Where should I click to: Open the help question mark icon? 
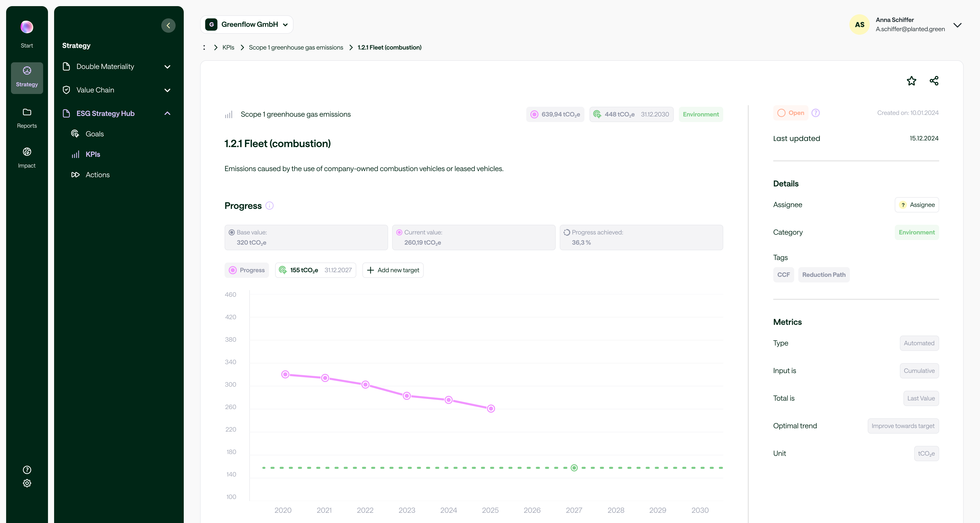[27, 470]
